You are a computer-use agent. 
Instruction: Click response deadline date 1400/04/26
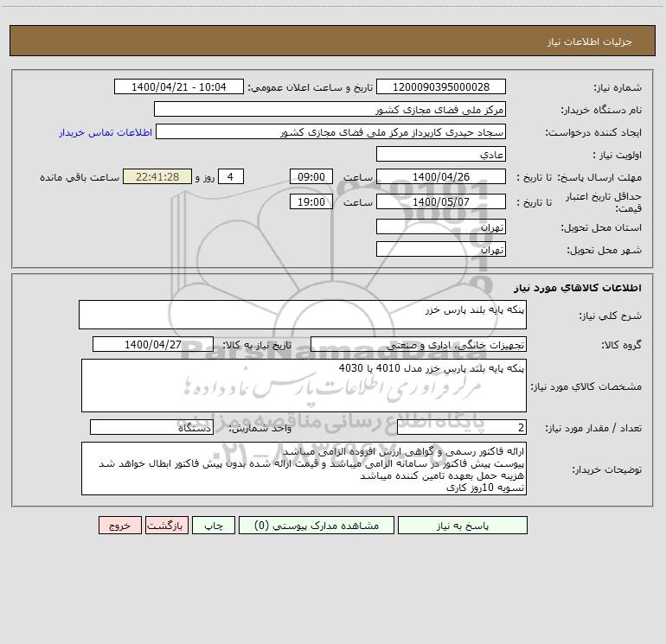441,176
